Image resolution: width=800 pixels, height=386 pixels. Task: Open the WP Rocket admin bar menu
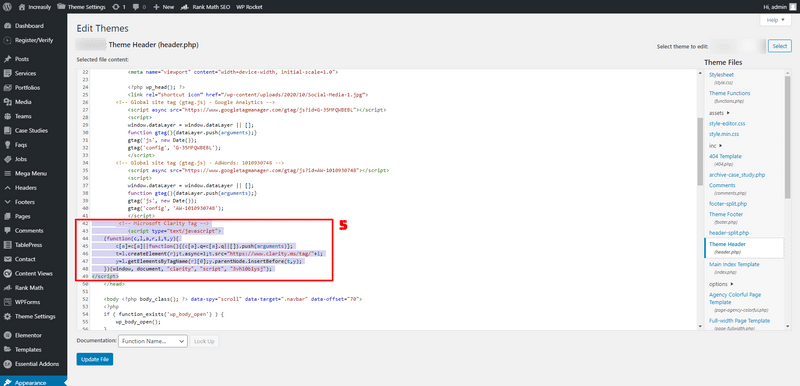point(249,7)
